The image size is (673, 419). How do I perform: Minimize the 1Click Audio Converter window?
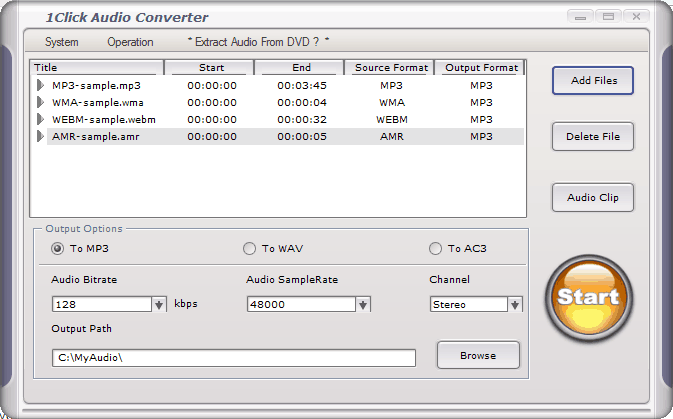point(580,17)
